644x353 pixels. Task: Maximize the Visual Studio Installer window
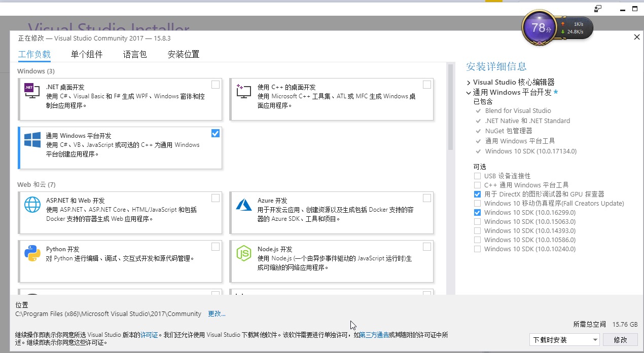click(x=634, y=9)
